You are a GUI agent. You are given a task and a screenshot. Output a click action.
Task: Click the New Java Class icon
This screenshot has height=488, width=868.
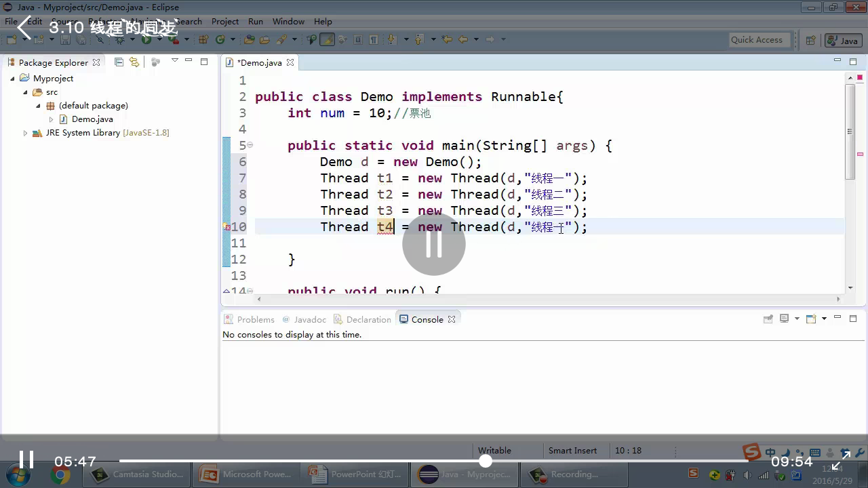coord(220,40)
